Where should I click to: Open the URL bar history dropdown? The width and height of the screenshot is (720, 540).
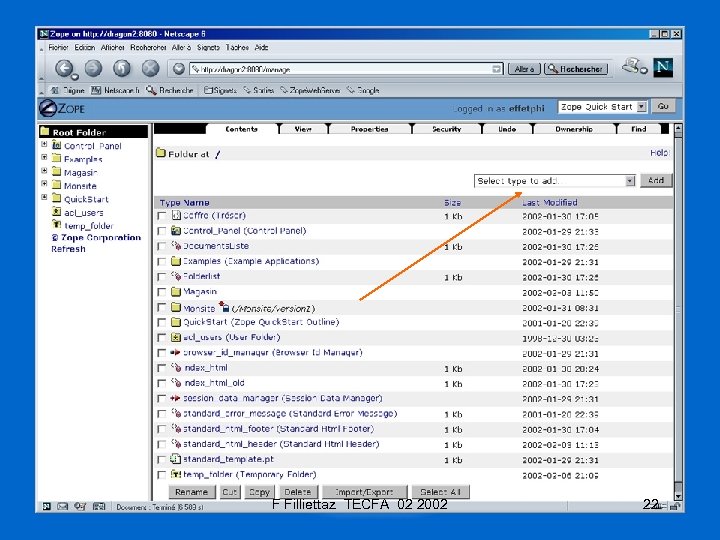(x=496, y=69)
